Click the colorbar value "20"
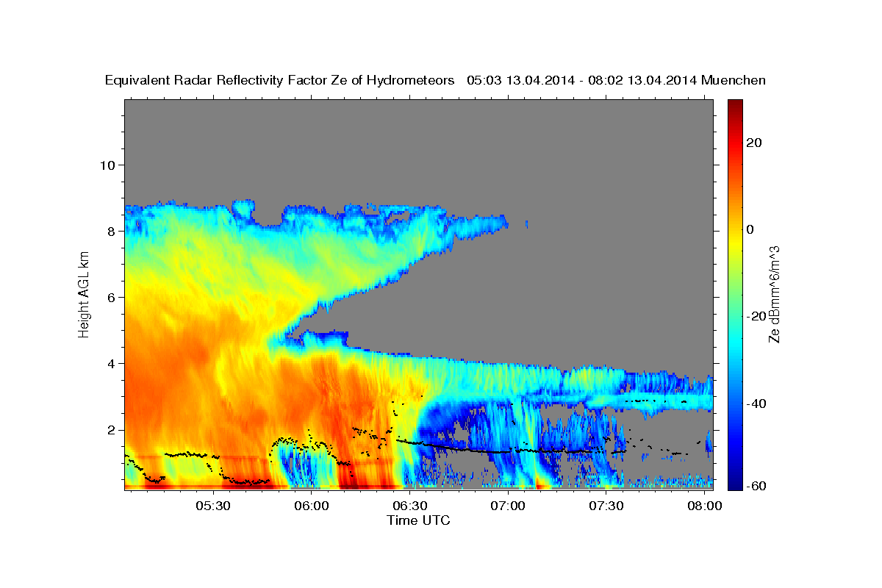Screen dimensions: 882x588 pyautogui.click(x=753, y=143)
